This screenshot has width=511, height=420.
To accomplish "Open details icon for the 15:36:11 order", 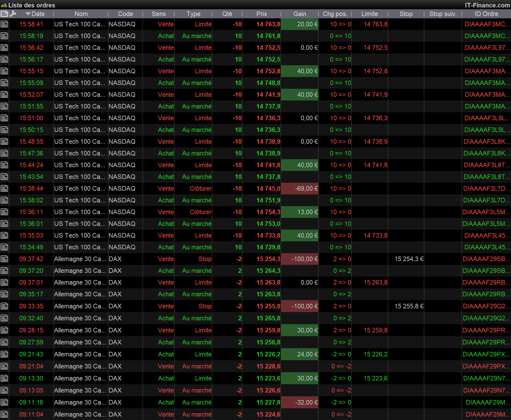I will (4, 212).
